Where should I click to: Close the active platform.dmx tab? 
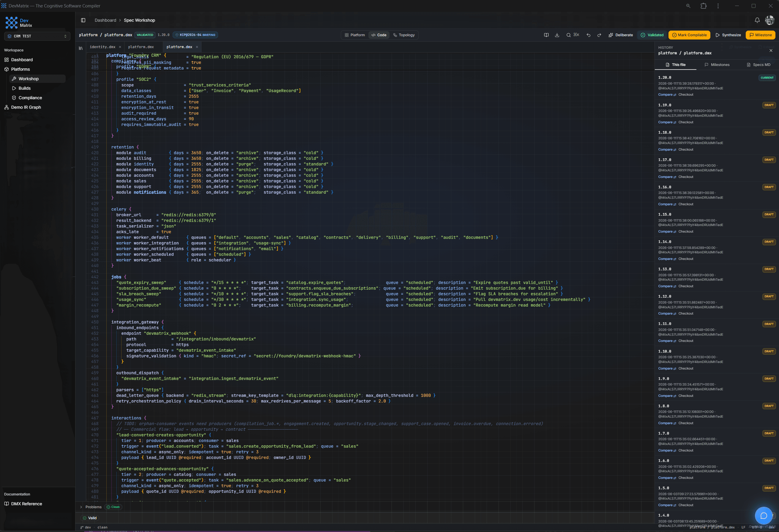(x=197, y=47)
